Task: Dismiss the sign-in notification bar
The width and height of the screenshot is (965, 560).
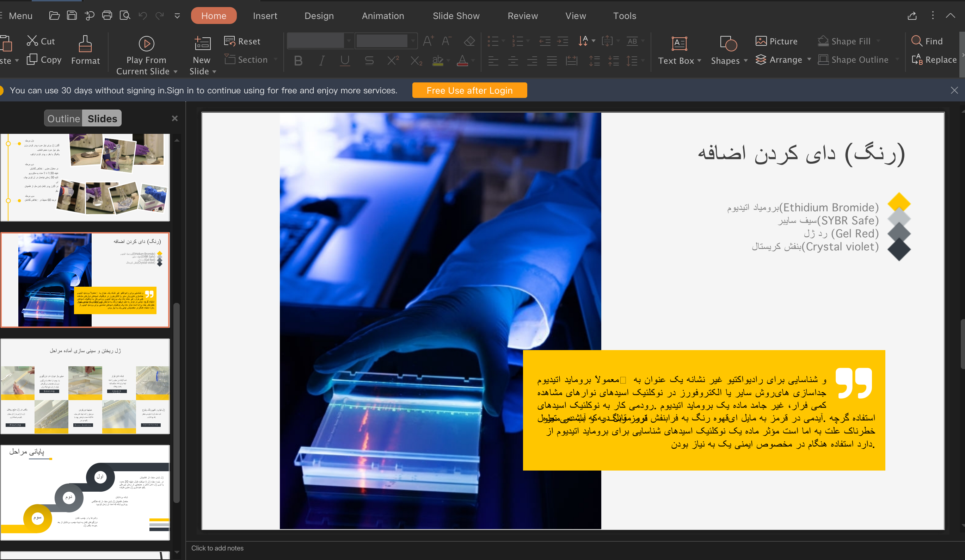Action: point(954,90)
